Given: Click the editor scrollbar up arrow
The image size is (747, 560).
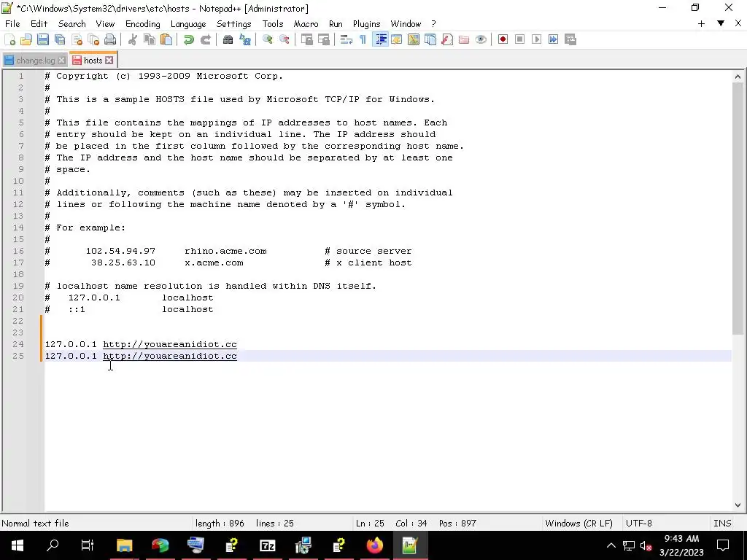Looking at the screenshot, I should 738,76.
